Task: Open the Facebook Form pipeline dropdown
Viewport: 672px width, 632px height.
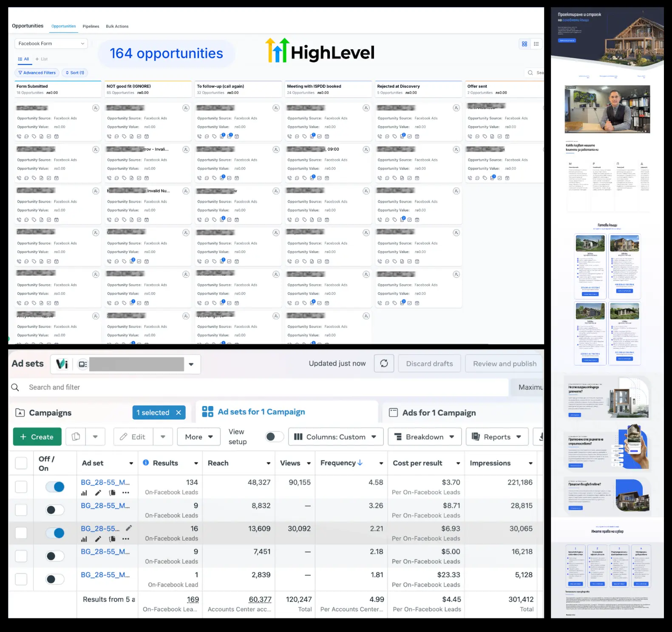Action: pyautogui.click(x=51, y=43)
